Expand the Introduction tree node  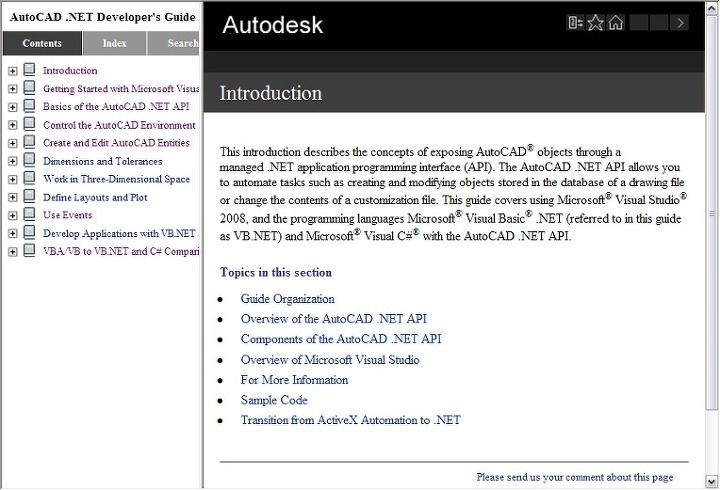click(12, 71)
